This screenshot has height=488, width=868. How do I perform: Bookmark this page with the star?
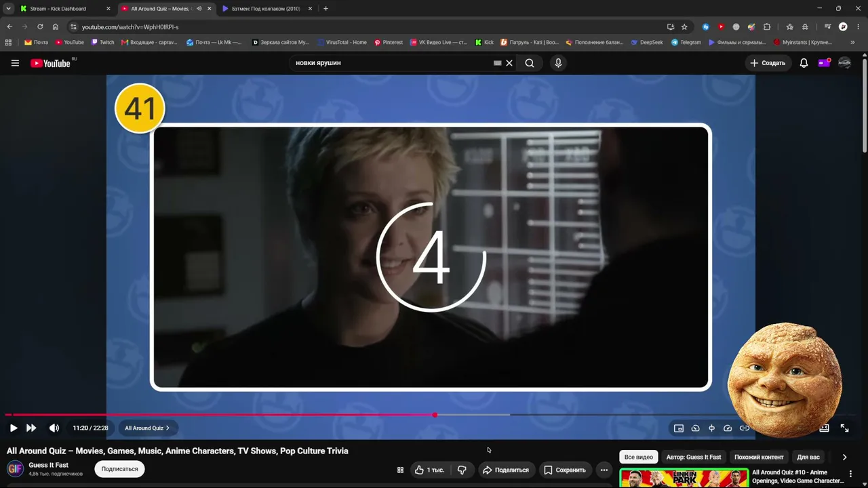684,26
